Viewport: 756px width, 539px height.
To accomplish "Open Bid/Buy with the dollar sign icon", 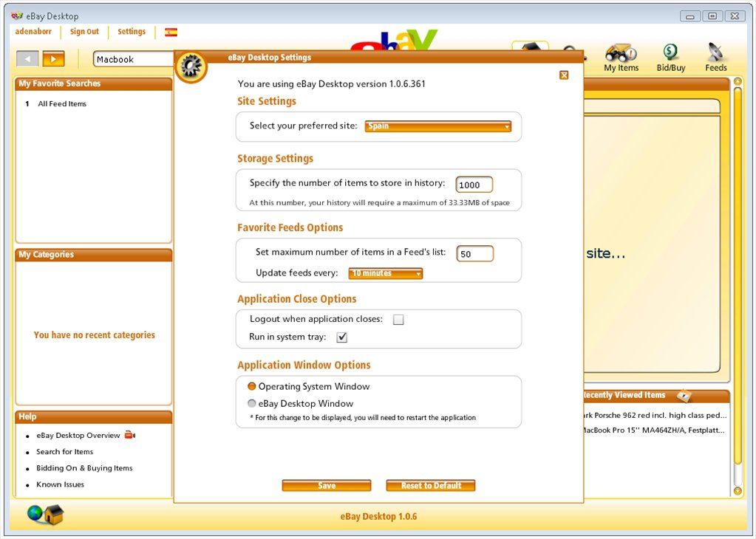I will click(x=670, y=53).
